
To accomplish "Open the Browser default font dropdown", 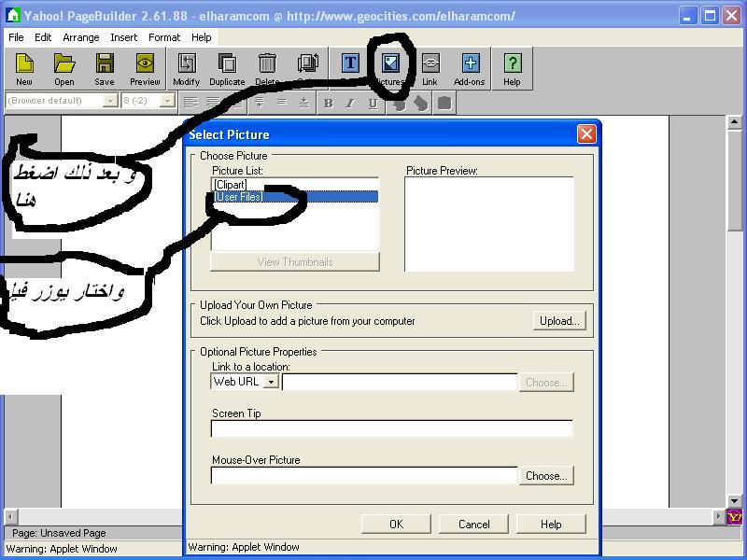I will point(110,101).
